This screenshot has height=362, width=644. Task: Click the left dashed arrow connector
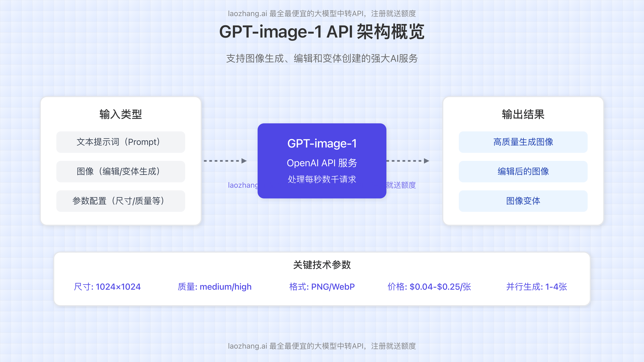tap(225, 161)
